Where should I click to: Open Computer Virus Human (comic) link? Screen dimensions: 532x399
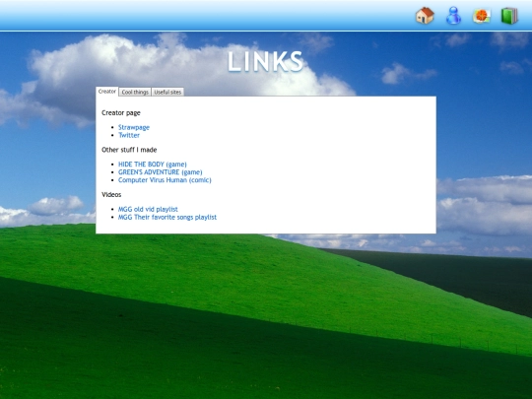[165, 180]
